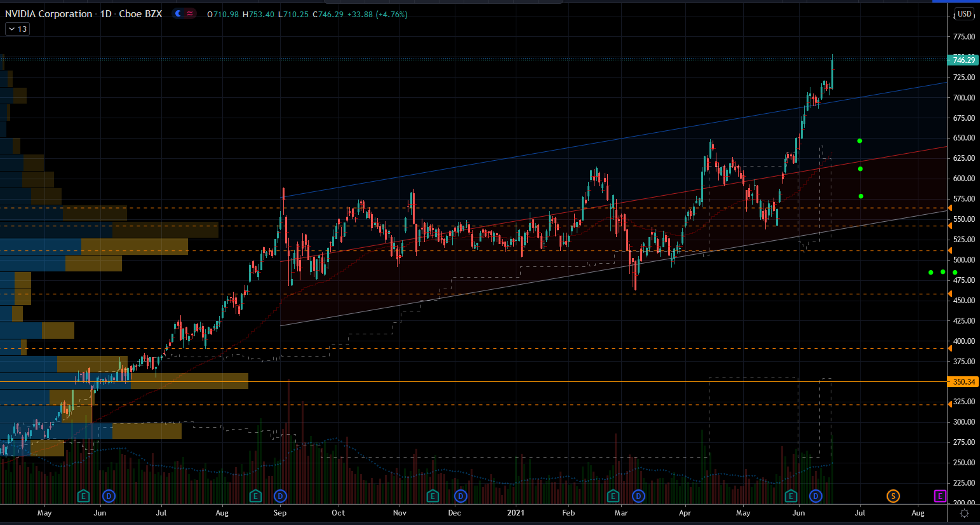Click the 500.00 level on price axis
The width and height of the screenshot is (980, 525).
coord(963,260)
